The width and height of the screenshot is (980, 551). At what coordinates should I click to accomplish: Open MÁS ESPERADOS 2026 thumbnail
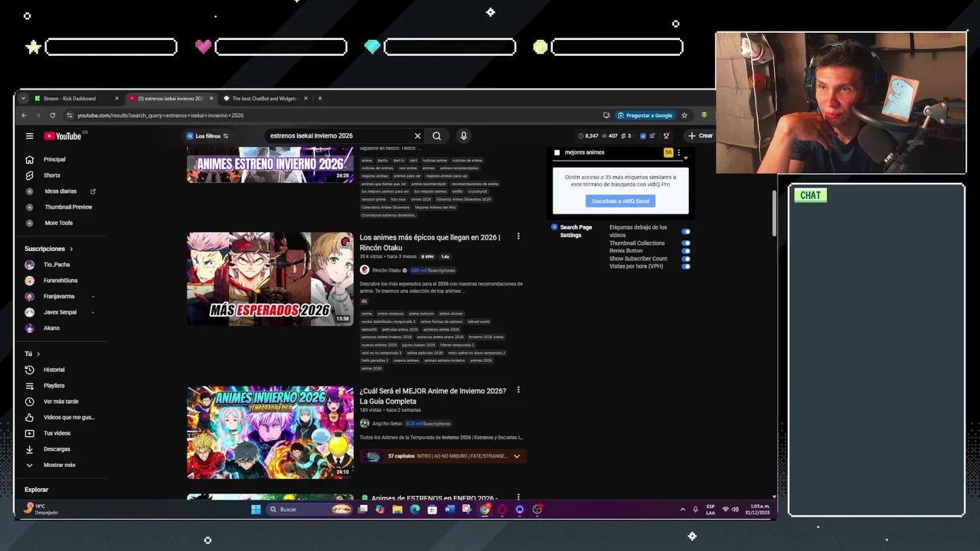tap(270, 279)
